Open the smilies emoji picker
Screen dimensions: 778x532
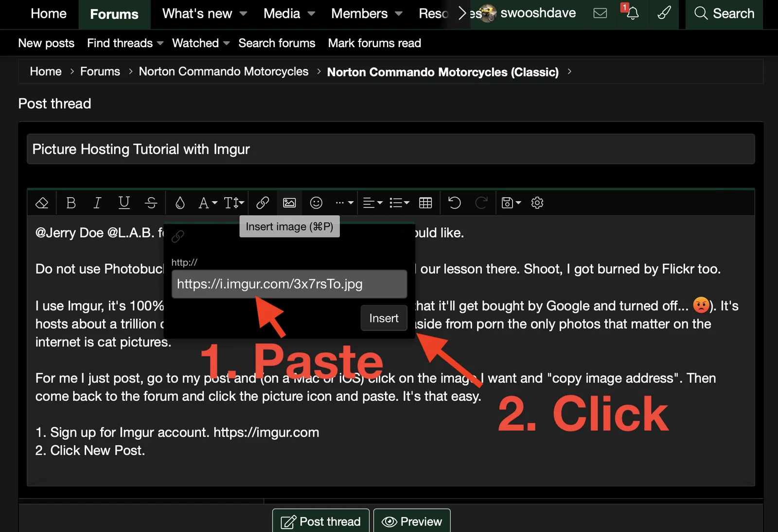click(316, 203)
